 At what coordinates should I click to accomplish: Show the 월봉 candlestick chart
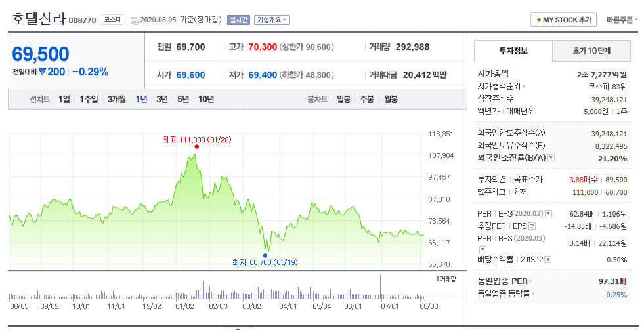[x=391, y=99]
